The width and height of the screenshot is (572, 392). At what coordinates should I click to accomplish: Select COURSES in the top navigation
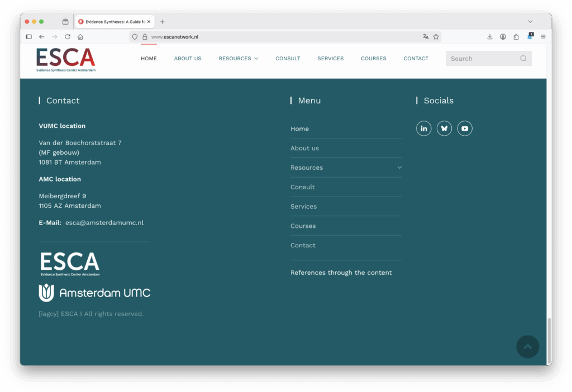(x=373, y=59)
